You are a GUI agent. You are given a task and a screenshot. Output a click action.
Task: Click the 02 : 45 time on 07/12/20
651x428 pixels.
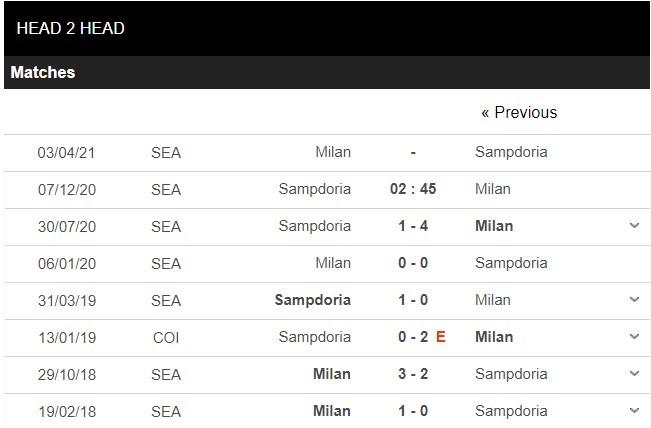tap(413, 189)
